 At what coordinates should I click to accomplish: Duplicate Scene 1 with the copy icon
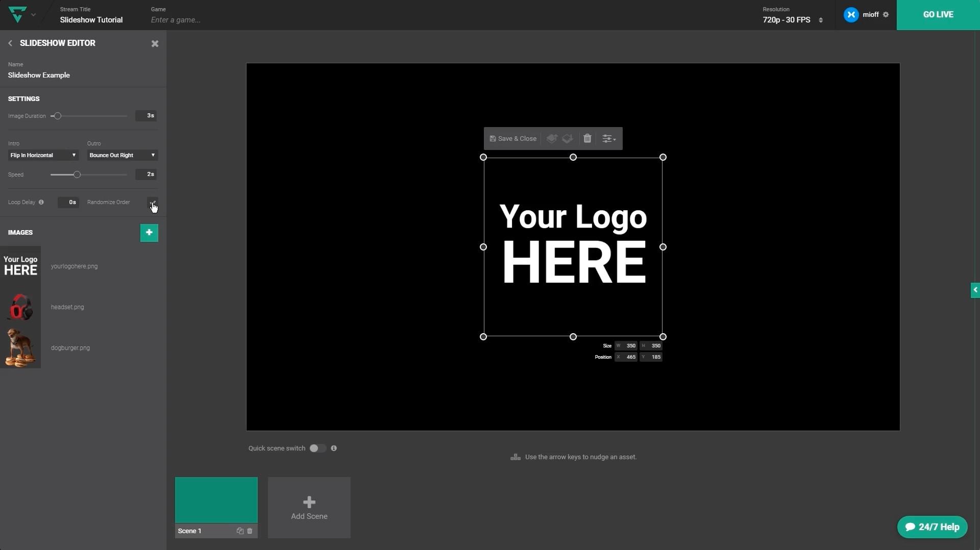(240, 531)
